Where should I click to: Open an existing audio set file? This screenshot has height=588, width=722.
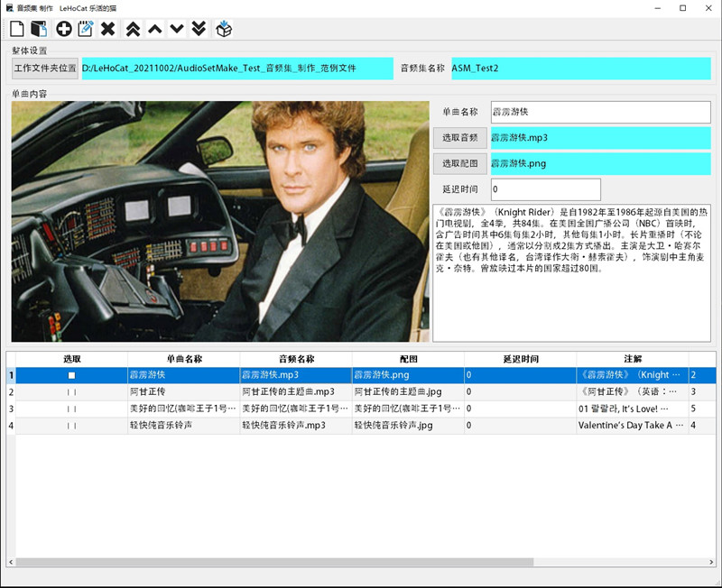(x=39, y=29)
